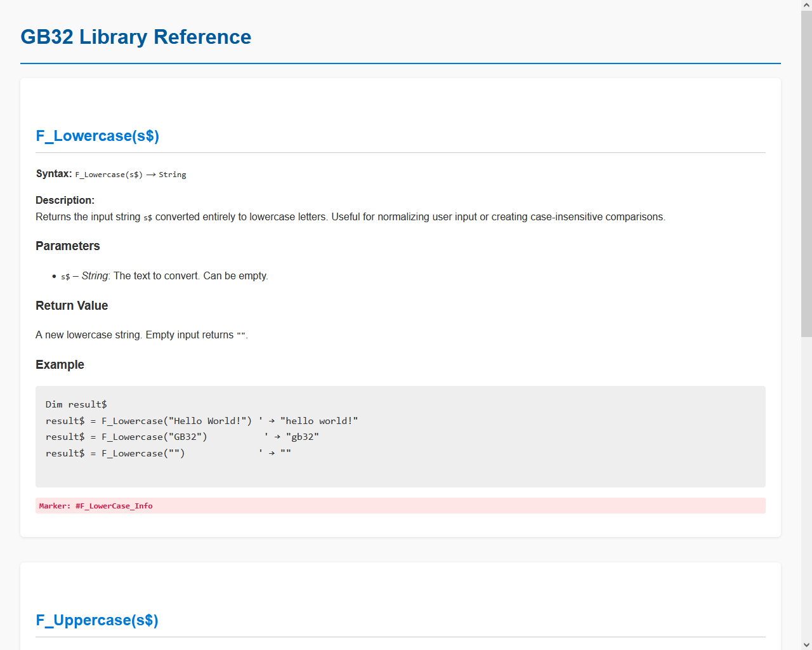Click the vertical scrollbar thumb
The image size is (812, 650).
pos(806,171)
